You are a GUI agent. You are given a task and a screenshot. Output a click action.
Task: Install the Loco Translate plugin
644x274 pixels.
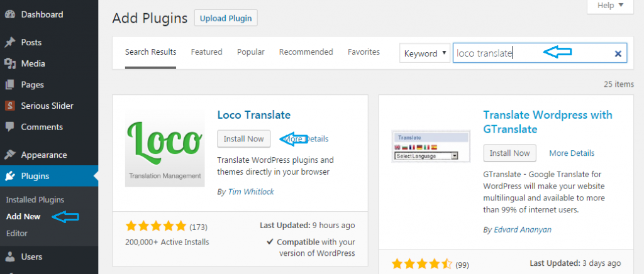coord(243,138)
